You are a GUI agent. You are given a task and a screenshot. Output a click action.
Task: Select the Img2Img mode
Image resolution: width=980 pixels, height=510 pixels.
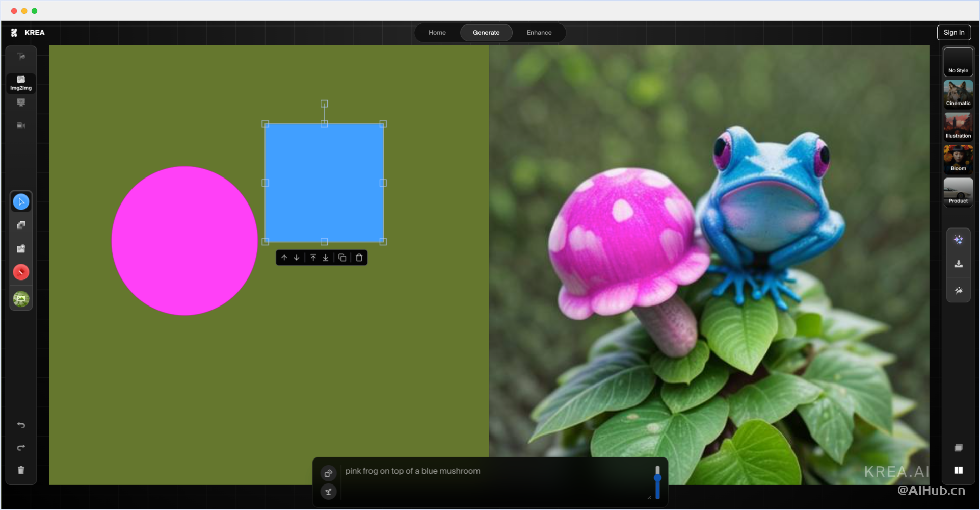click(x=21, y=83)
